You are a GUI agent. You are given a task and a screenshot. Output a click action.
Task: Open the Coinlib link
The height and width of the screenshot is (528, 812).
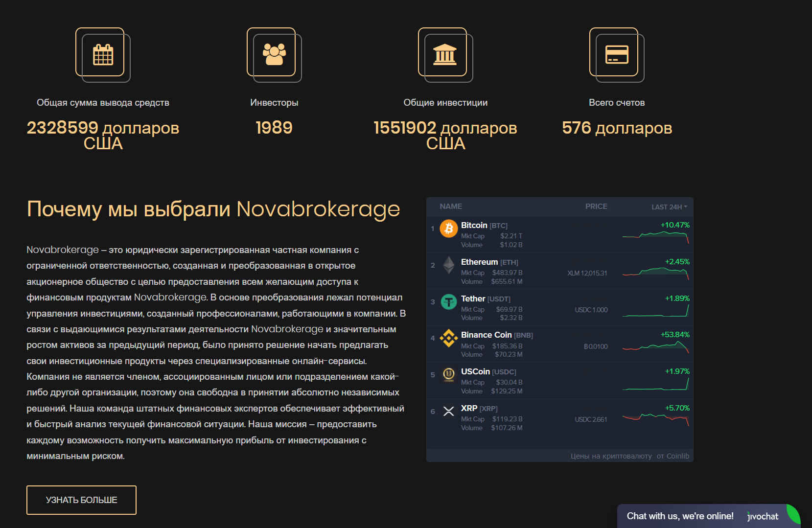click(678, 456)
